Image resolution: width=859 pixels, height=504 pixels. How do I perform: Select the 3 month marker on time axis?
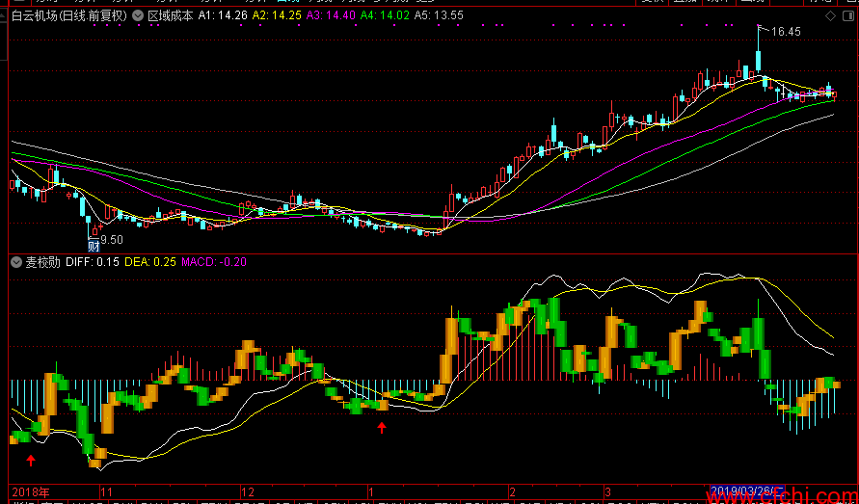[x=608, y=491]
